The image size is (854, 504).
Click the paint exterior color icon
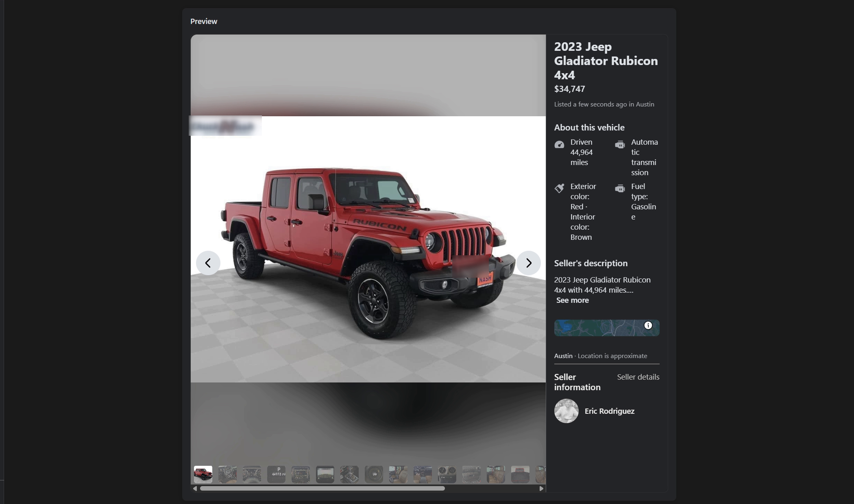(x=559, y=188)
